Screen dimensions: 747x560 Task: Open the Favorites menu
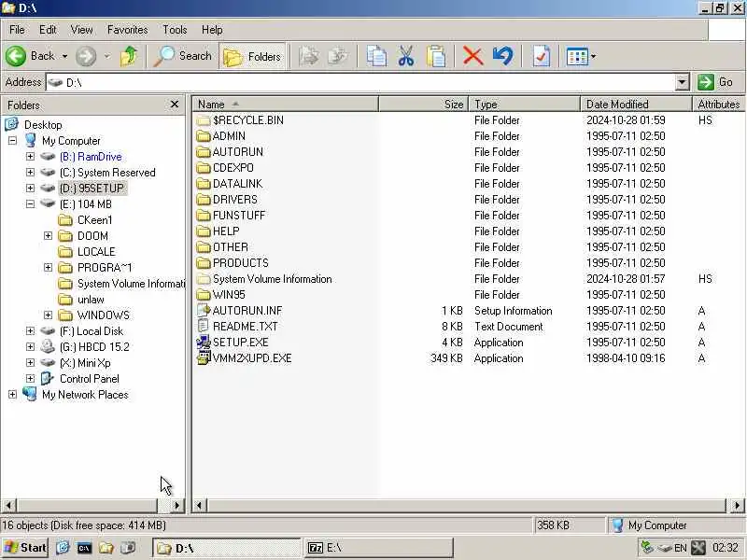click(x=127, y=30)
